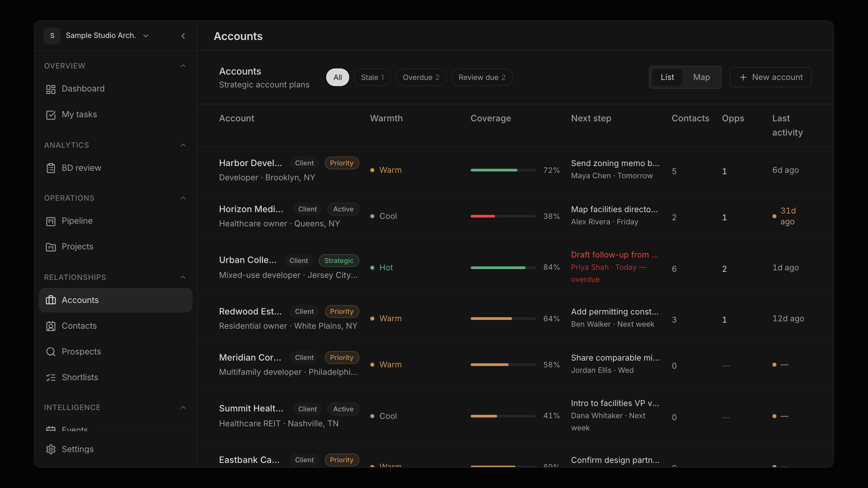This screenshot has width=868, height=488.
Task: Select the Review due filter
Action: point(482,77)
